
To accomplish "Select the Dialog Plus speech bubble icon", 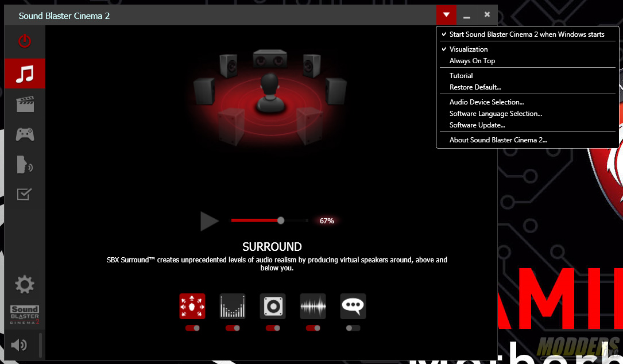I will pos(353,307).
